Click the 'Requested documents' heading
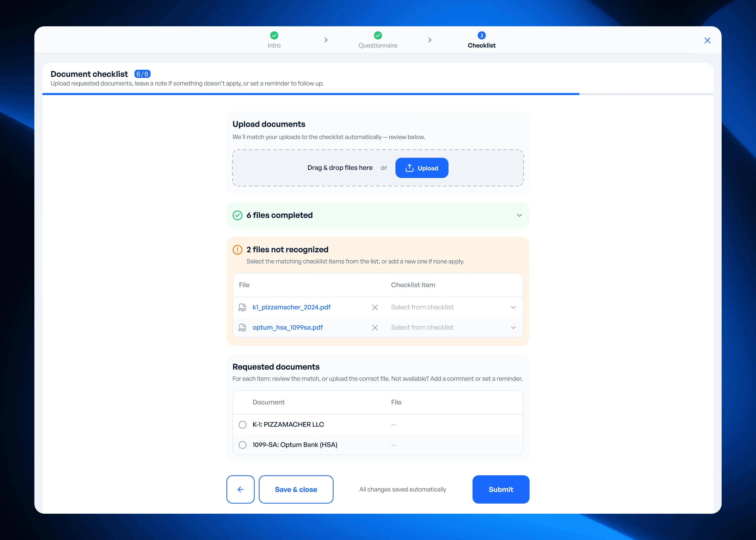Screen dimensions: 756x540 click(276, 367)
